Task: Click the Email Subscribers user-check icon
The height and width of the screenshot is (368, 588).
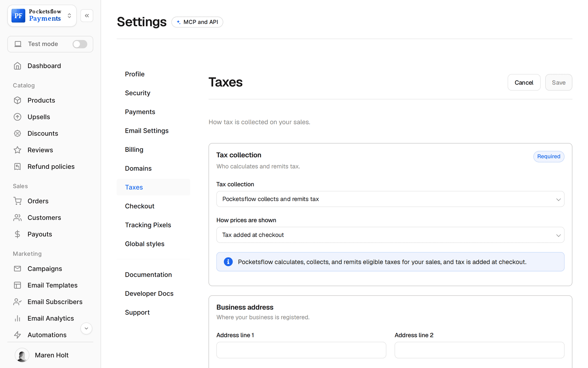Action: pyautogui.click(x=18, y=302)
